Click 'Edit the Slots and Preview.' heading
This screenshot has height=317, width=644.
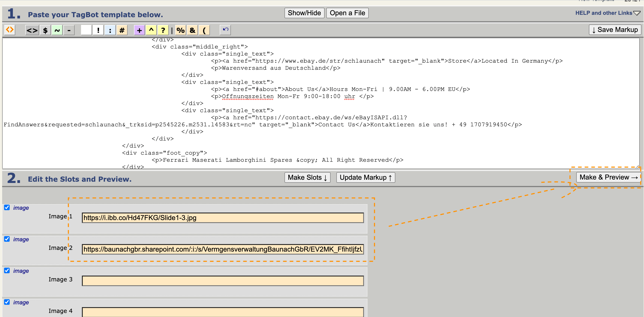[x=80, y=179]
